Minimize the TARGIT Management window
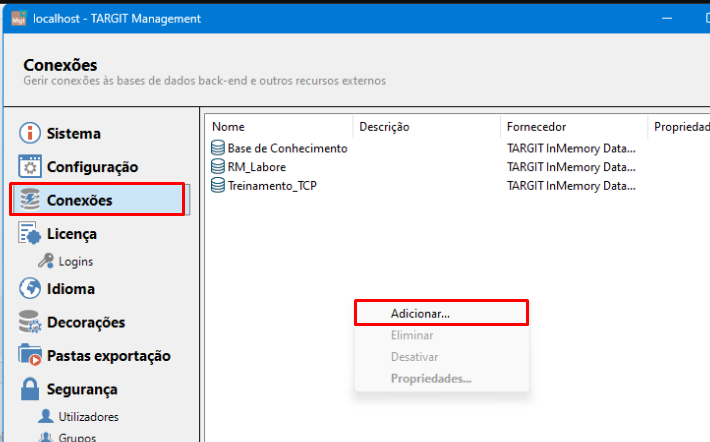The height and width of the screenshot is (442, 710). (667, 18)
